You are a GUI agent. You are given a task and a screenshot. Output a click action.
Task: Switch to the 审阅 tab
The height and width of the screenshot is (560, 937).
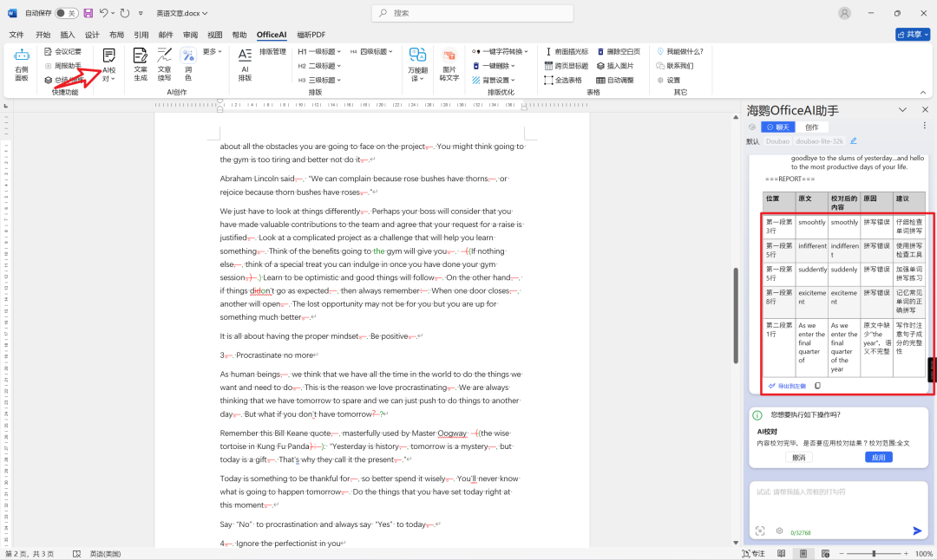point(190,35)
